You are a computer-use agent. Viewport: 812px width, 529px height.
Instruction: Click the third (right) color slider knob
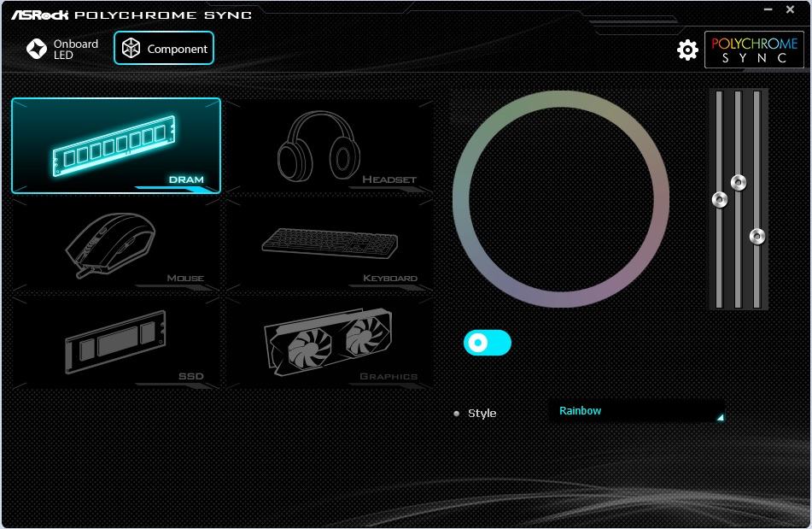coord(757,236)
